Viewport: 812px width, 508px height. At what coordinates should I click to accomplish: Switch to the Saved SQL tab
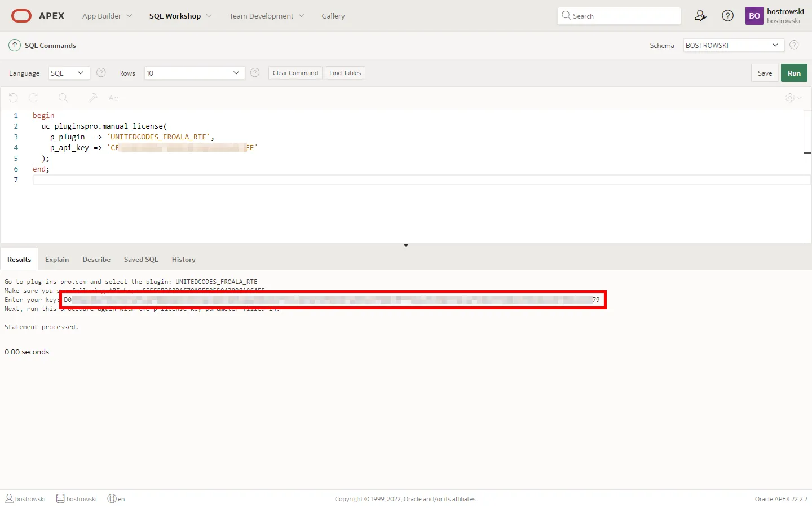pos(141,260)
